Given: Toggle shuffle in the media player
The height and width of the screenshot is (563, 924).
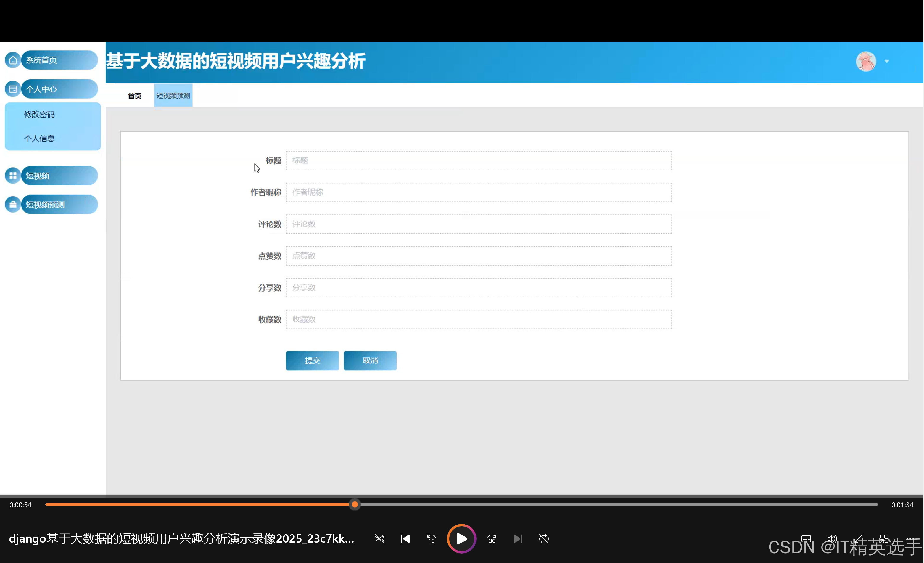Looking at the screenshot, I should coord(379,539).
